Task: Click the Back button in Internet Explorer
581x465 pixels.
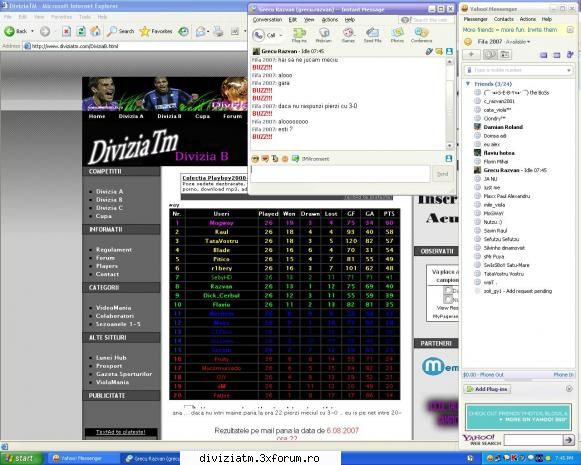Action: (x=16, y=31)
